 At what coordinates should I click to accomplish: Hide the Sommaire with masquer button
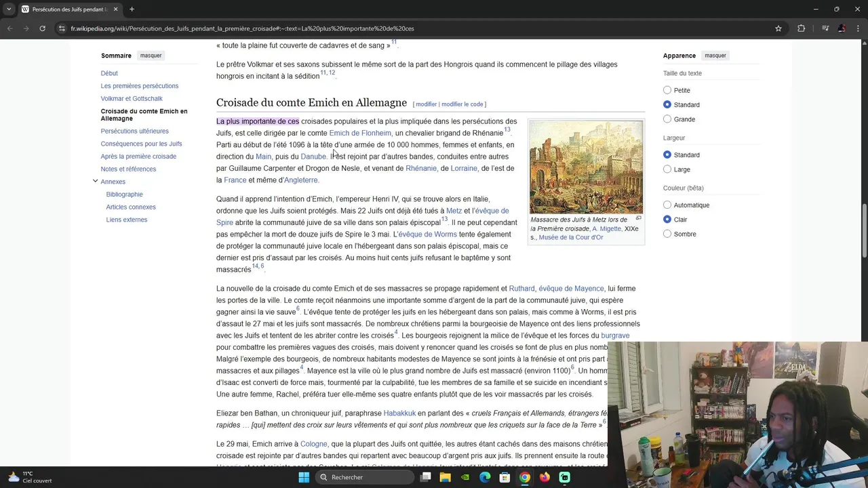pos(151,56)
